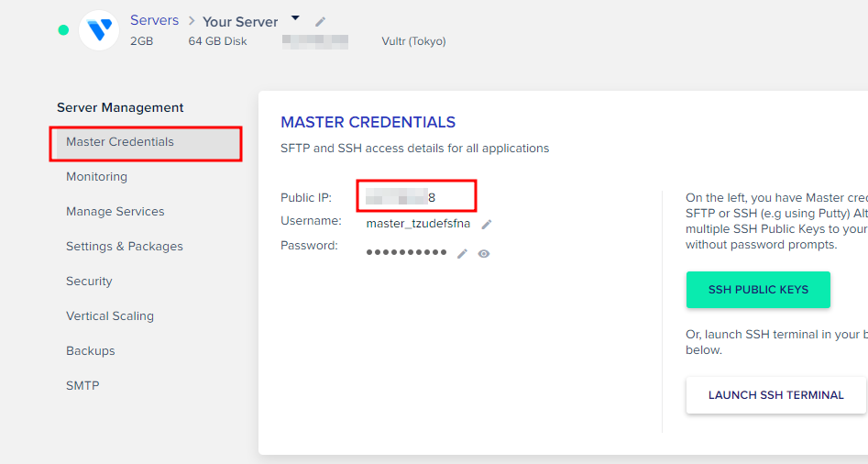The image size is (868, 464).
Task: Click the green server status indicator
Action: (x=63, y=30)
